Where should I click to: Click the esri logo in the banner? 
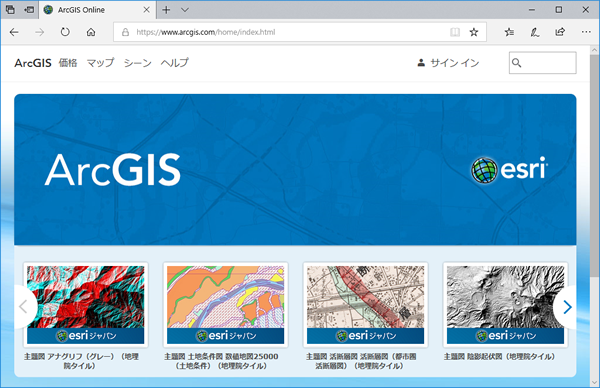click(x=509, y=170)
